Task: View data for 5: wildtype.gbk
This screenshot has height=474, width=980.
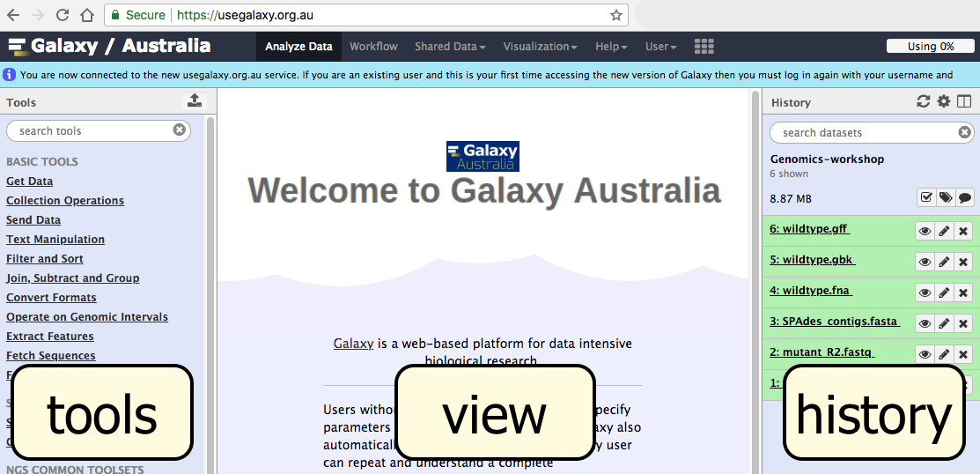Action: 925,262
